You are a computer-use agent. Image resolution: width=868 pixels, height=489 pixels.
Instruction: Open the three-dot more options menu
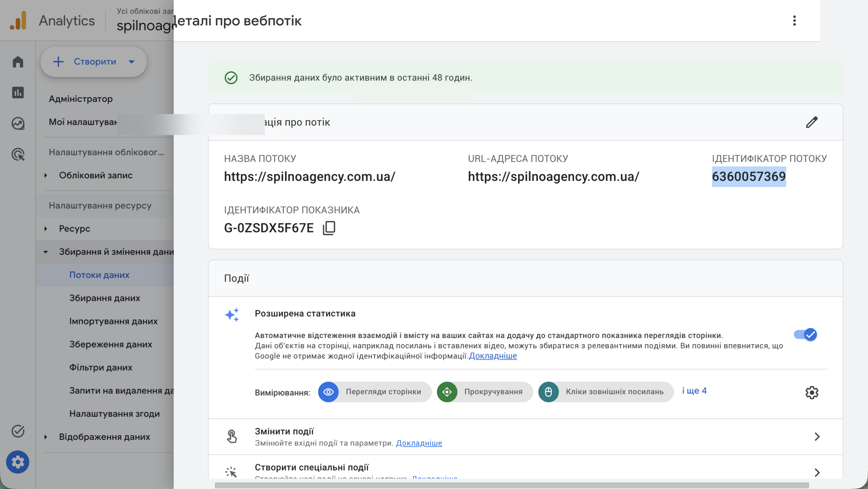tap(794, 21)
